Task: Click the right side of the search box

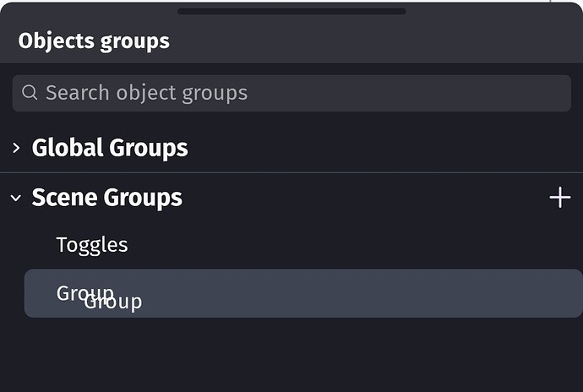Action: coord(507,93)
